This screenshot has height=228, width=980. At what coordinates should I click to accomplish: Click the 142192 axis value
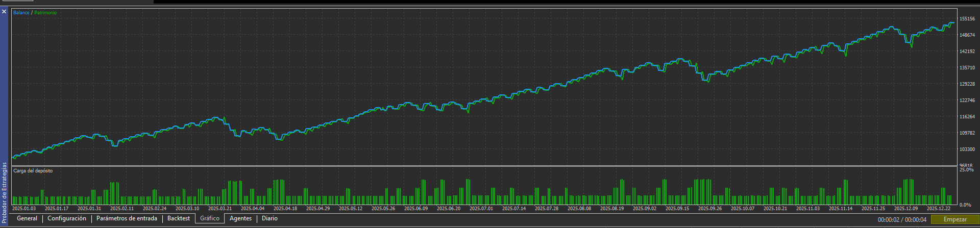coord(967,52)
